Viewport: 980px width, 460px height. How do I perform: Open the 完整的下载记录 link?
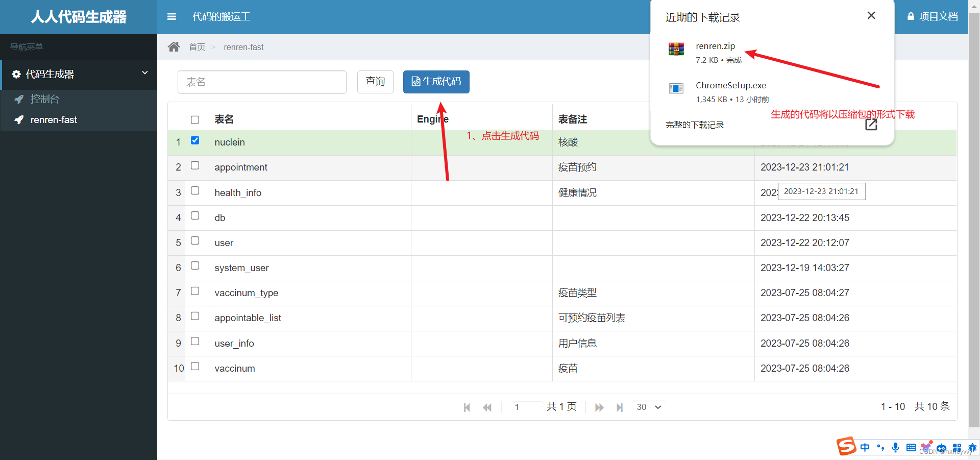click(x=694, y=124)
